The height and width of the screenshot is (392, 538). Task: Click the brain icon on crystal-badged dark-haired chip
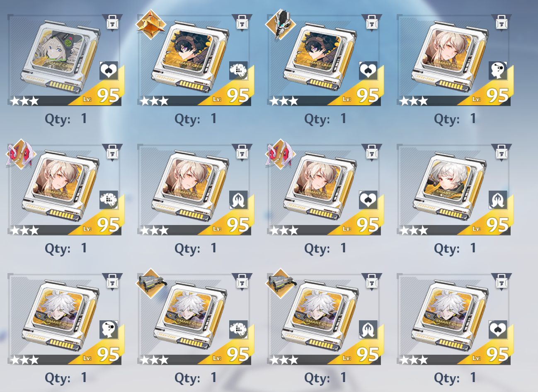pos(238,71)
